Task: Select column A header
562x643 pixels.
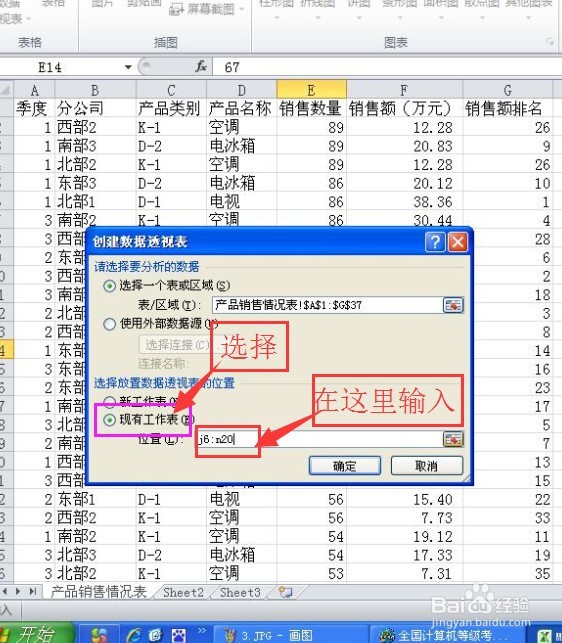Action: [34, 90]
